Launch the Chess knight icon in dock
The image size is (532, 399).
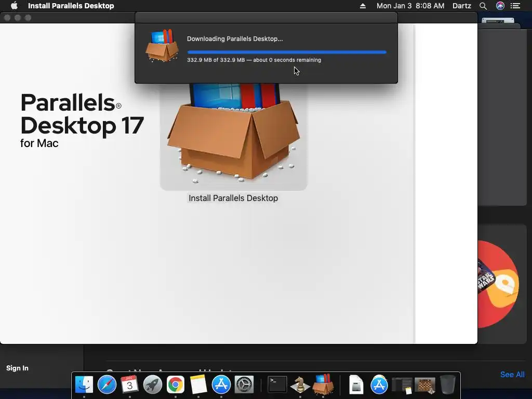coord(300,385)
